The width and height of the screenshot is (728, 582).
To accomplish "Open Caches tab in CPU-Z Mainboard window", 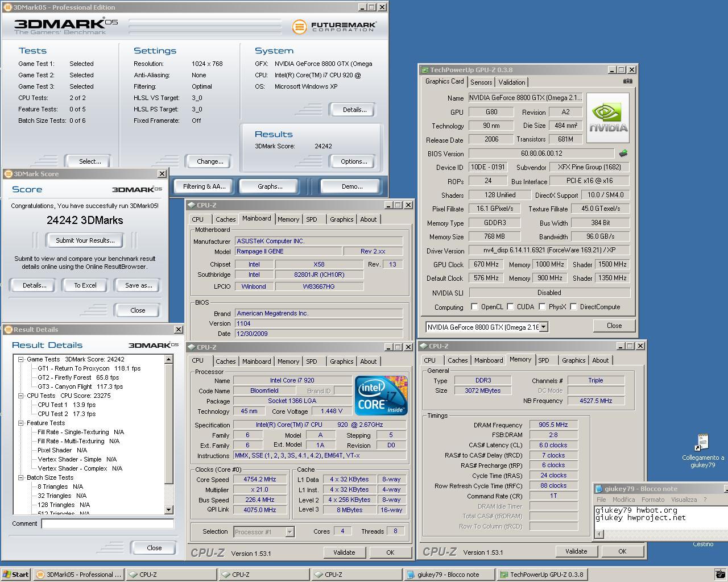I will [225, 219].
